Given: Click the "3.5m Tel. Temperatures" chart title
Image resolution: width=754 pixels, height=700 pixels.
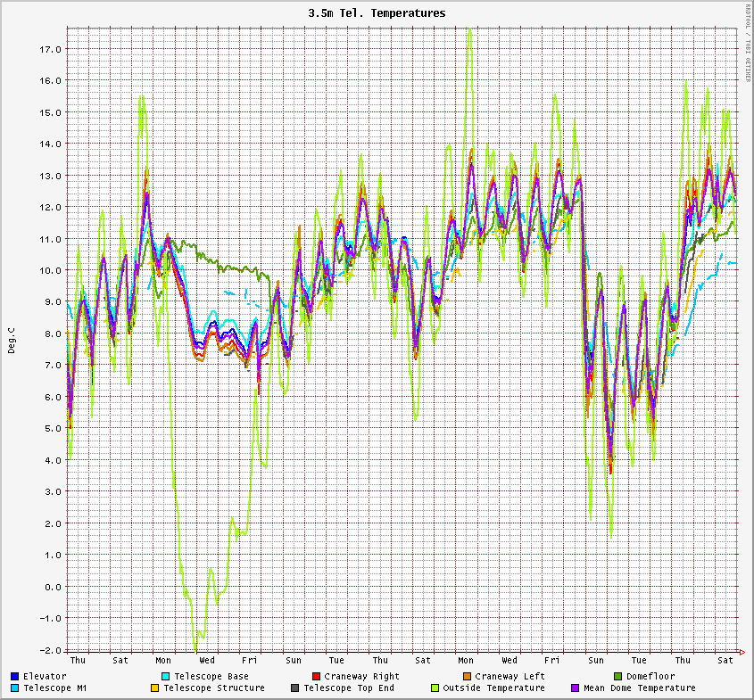Looking at the screenshot, I should point(377,13).
